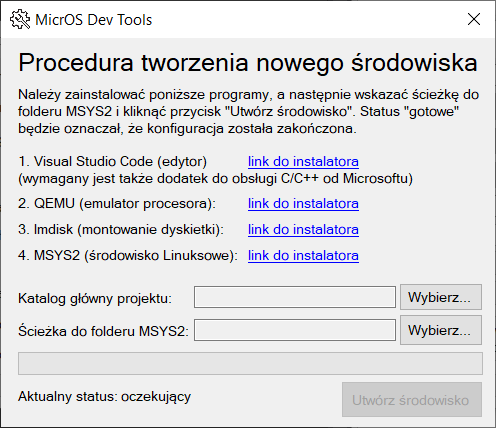Open the Imdisk installer link
This screenshot has height=428, width=496.
(303, 229)
